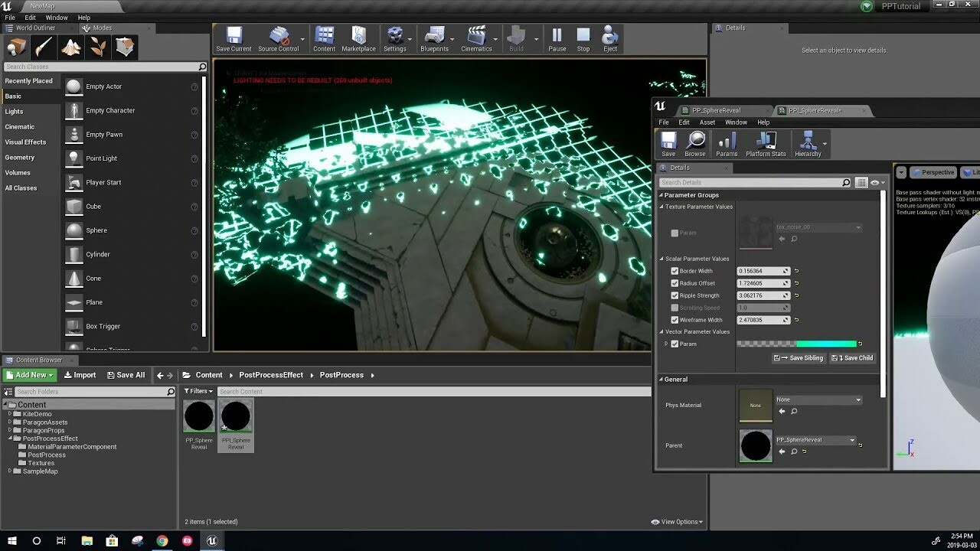Select Landscape mode icon

[71, 47]
